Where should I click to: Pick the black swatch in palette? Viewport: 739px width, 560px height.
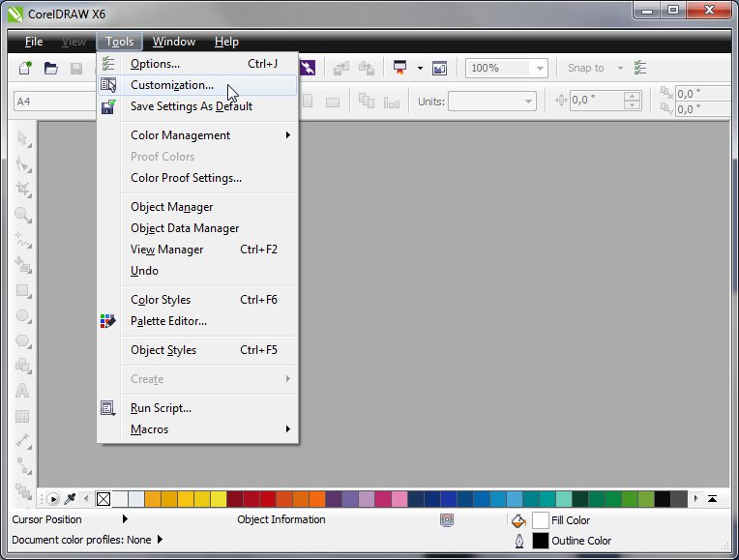(662, 499)
